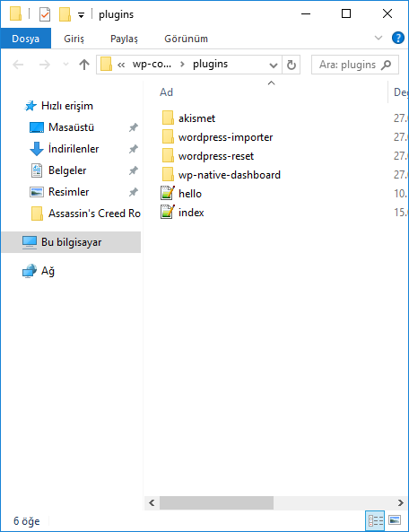
Task: Click the Ara: plugins search box
Action: pos(355,65)
